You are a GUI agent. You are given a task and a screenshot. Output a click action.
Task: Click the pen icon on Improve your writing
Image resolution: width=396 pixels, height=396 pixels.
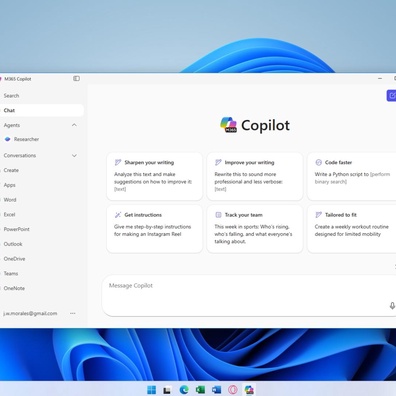(218, 162)
